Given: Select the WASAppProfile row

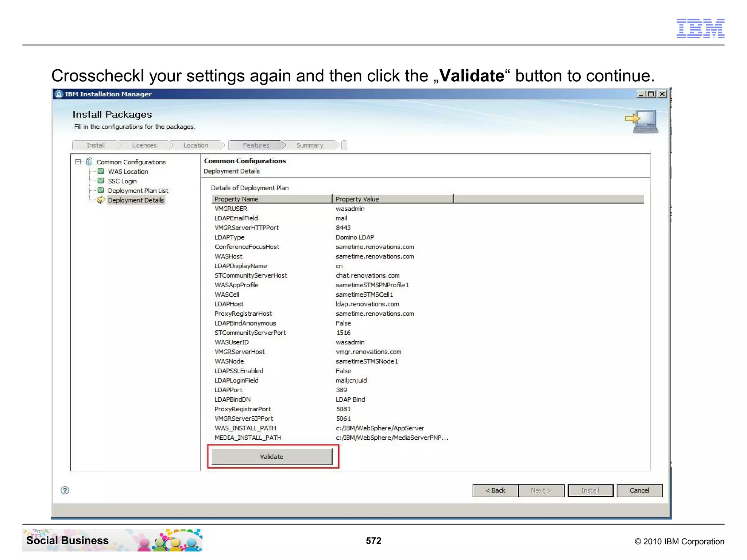Looking at the screenshot, I should (x=427, y=285).
